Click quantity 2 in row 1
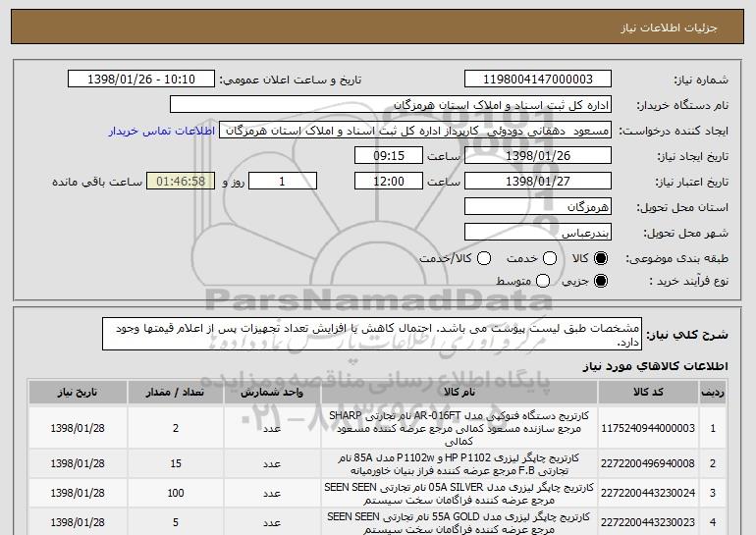 [176, 428]
